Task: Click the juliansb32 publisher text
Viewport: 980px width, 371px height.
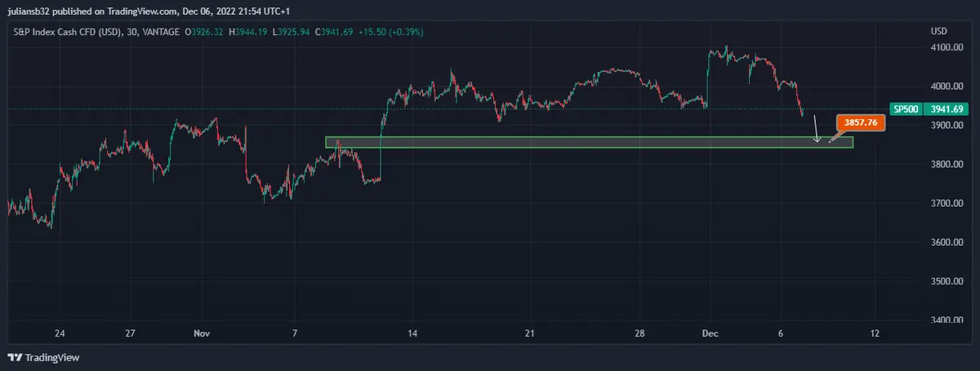Action: pyautogui.click(x=30, y=8)
